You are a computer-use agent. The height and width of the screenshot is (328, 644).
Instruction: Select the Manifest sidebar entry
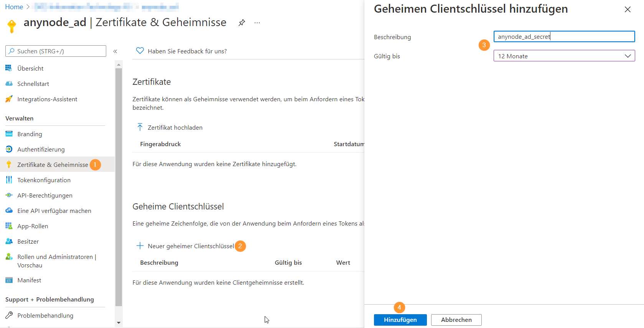pyautogui.click(x=29, y=280)
